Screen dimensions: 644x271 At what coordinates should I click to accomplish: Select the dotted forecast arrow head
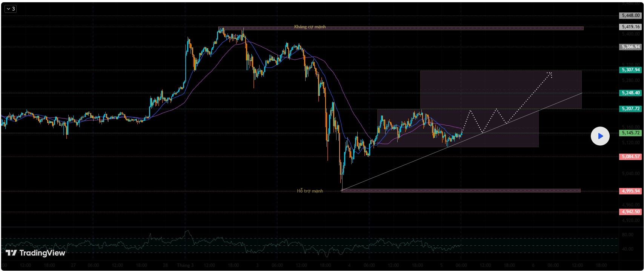(550, 74)
